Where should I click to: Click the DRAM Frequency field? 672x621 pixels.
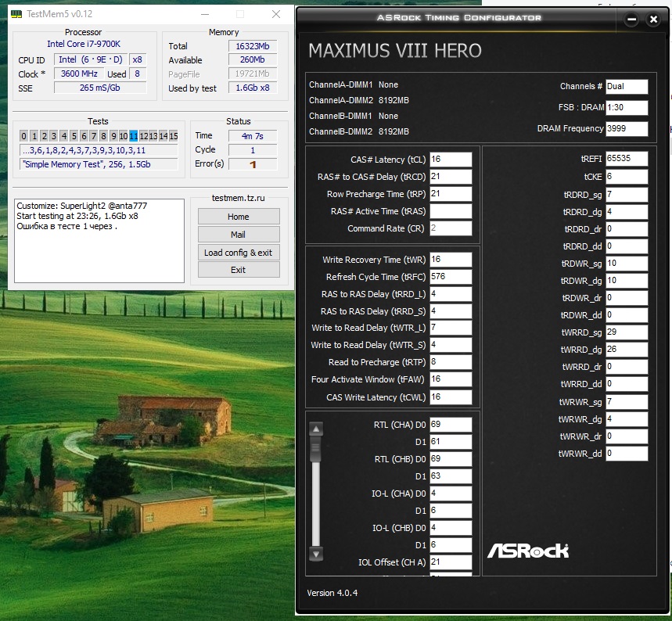pos(627,129)
